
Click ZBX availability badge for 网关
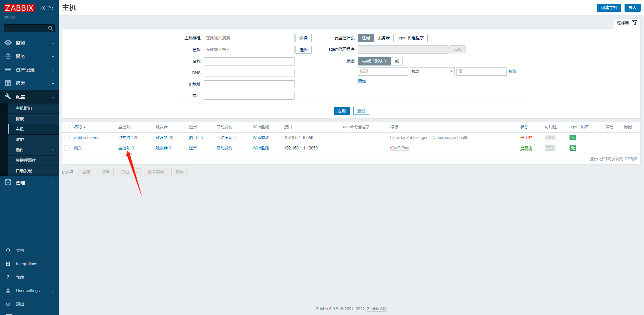[550, 148]
